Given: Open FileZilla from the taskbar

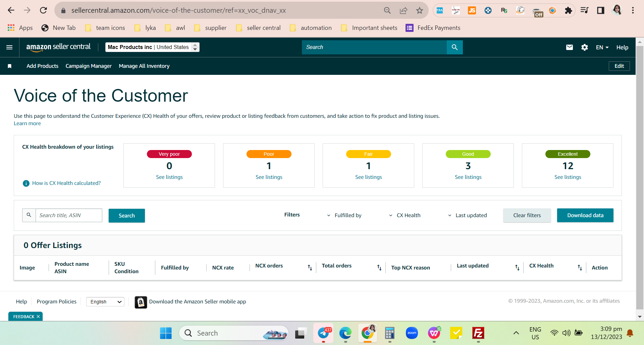Looking at the screenshot, I should tap(478, 333).
